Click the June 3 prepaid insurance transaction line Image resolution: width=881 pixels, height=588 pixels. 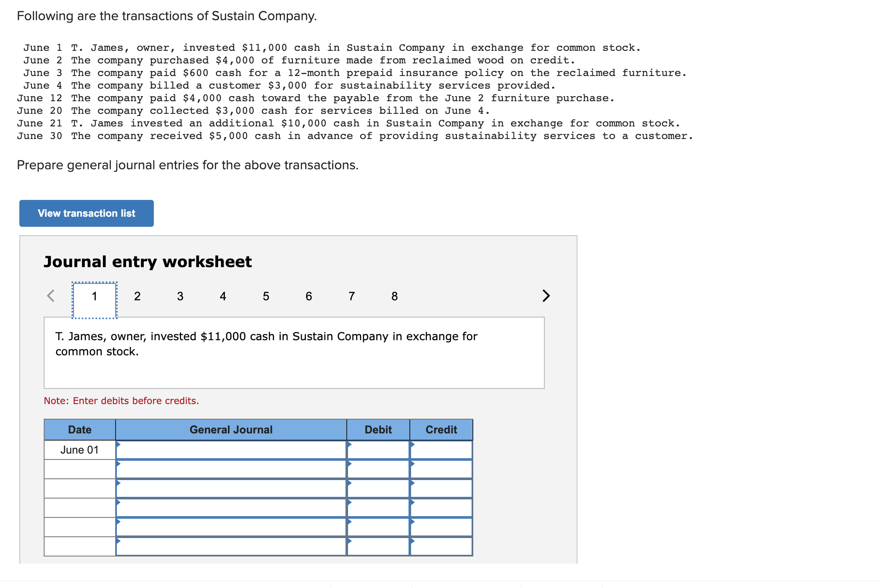[x=355, y=73]
